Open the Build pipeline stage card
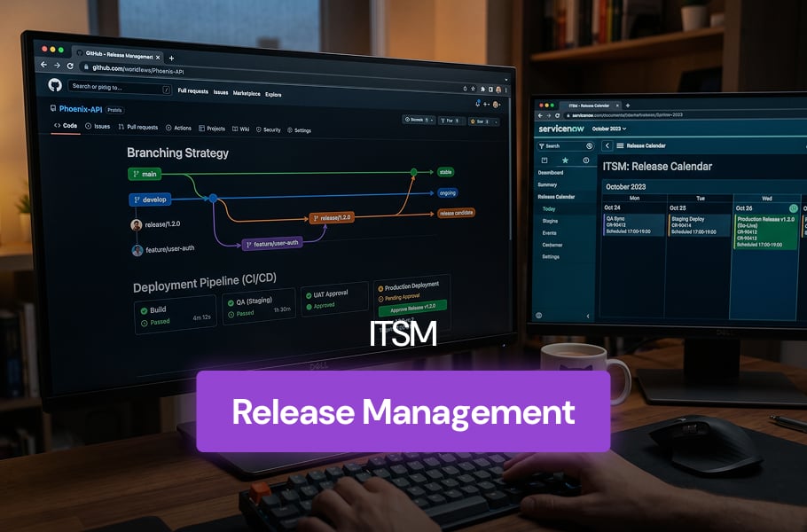This screenshot has width=807, height=532. point(175,316)
